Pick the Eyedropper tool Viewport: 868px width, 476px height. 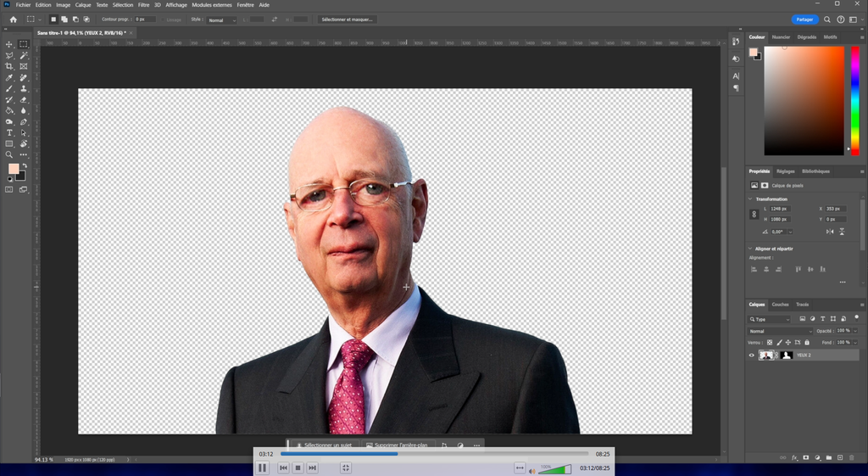pos(9,77)
